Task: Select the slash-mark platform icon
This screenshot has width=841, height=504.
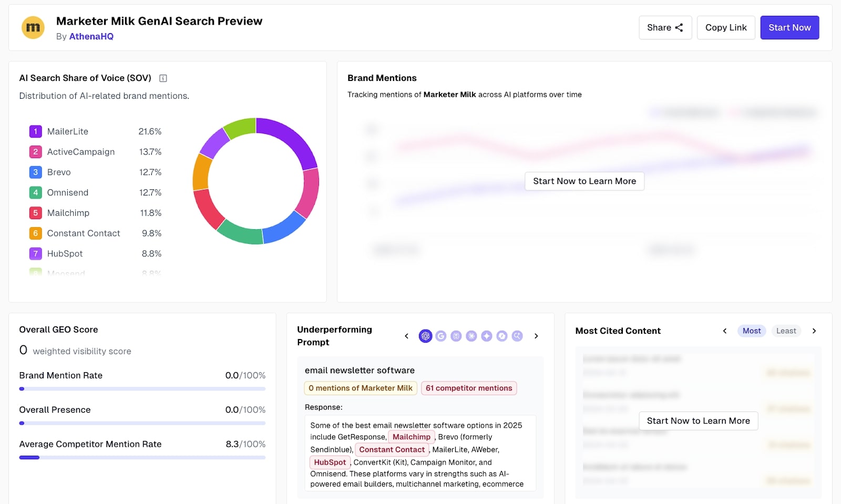Action: (502, 336)
